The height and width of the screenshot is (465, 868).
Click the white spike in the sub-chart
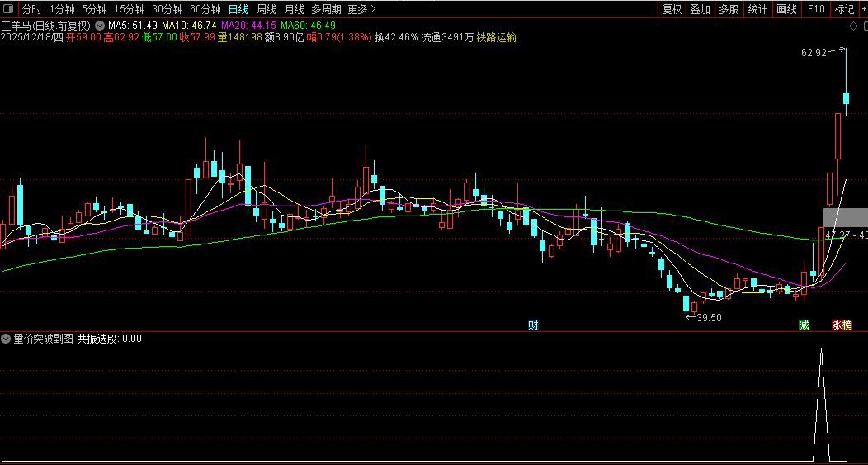click(x=821, y=405)
